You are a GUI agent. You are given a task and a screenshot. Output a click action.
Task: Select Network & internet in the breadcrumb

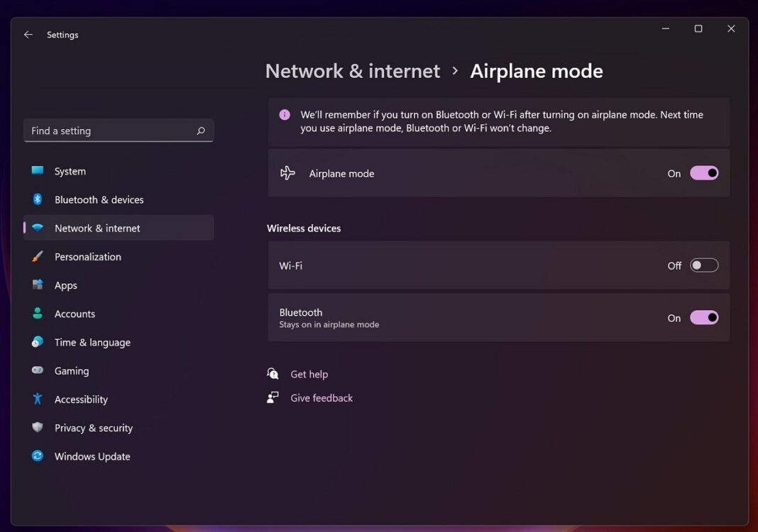tap(353, 71)
